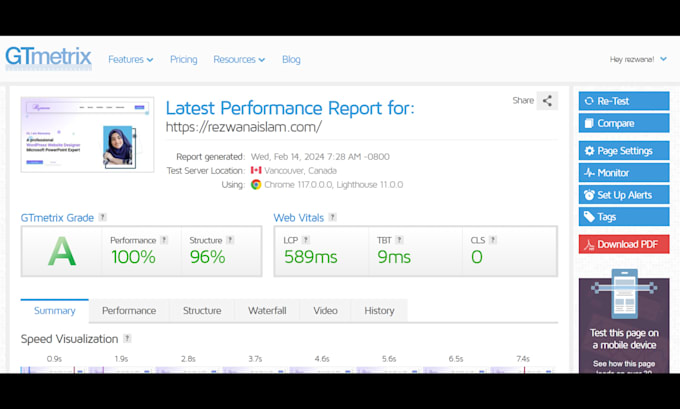Open the Waterfall tab
Screen dimensions: 680x409
(267, 311)
